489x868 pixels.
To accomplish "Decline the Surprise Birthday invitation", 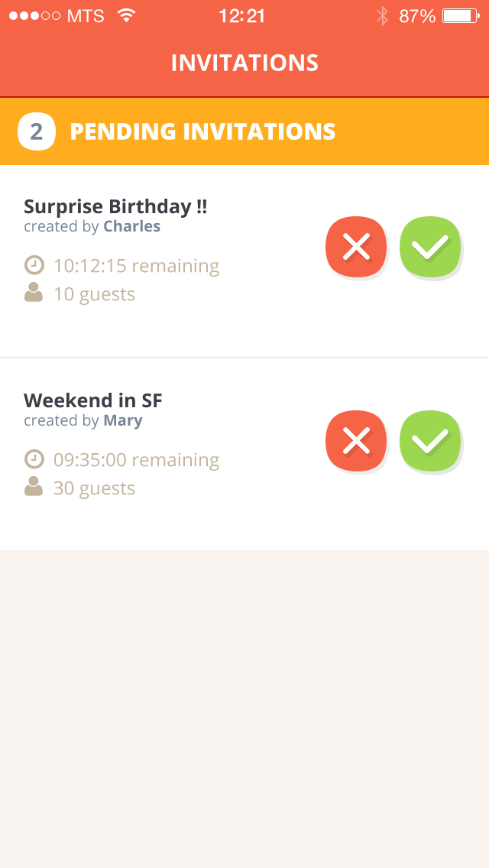I will pyautogui.click(x=355, y=247).
